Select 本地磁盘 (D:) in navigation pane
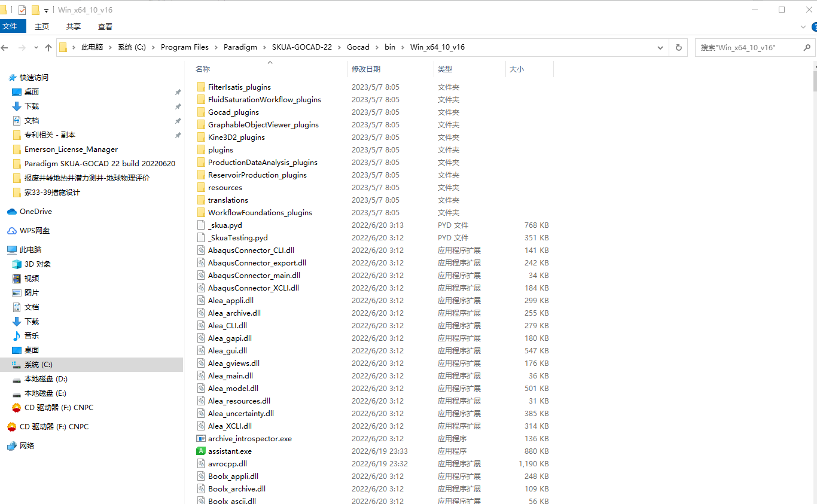The image size is (817, 504). [45, 379]
